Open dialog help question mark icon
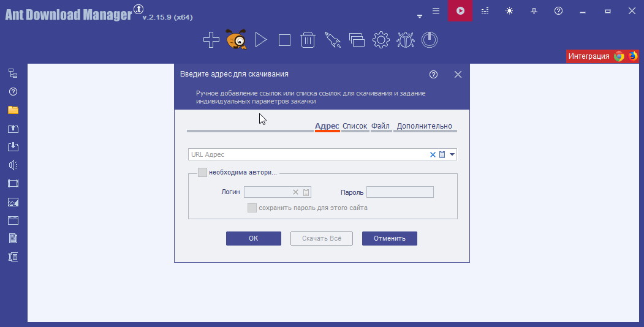Screen dimensions: 644x327 (433, 74)
